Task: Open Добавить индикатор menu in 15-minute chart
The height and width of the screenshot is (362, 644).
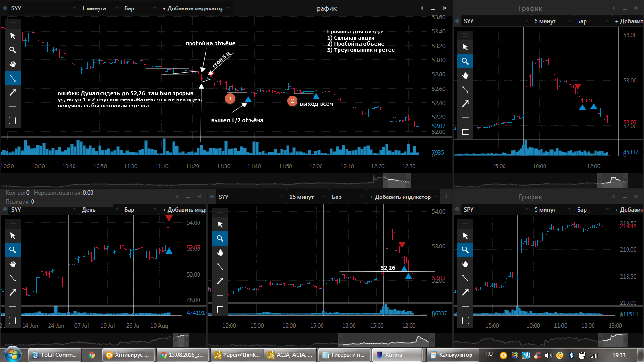Action: (404, 197)
